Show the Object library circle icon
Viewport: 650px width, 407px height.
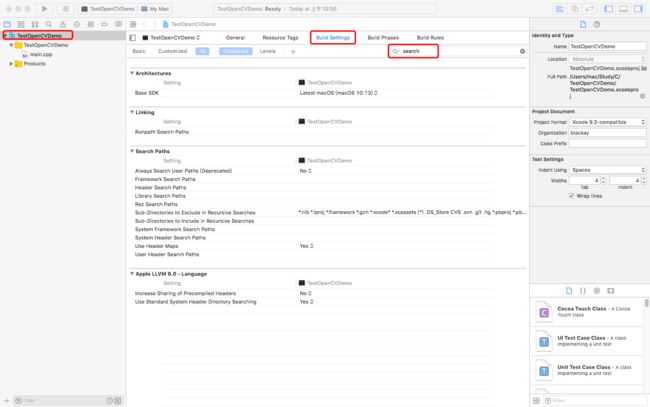click(x=597, y=291)
